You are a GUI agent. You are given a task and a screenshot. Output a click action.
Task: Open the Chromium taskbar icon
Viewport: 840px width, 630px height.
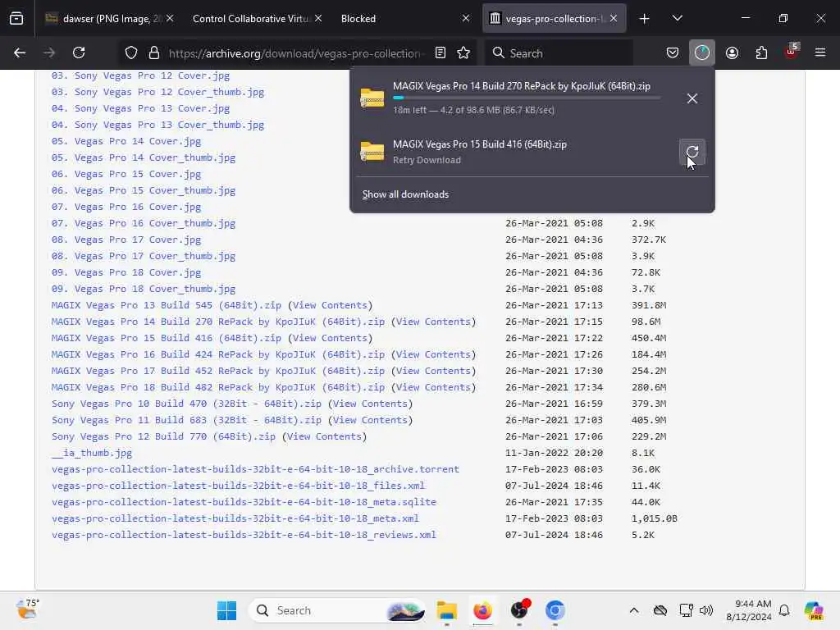[555, 610]
